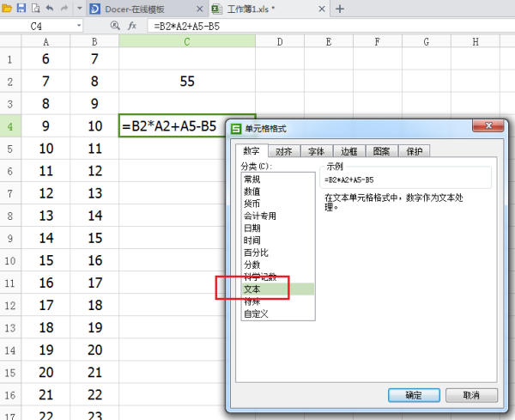Viewport: 515px width, 420px height.
Task: Click cell B3 containing 9
Action: (94, 104)
